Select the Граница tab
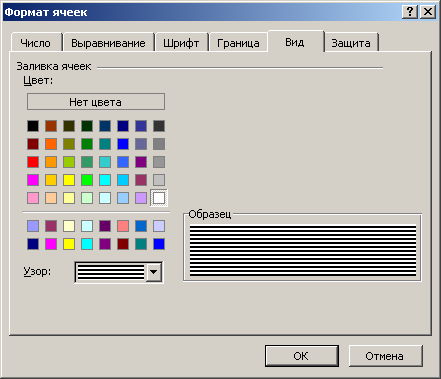This screenshot has width=441, height=379. click(238, 43)
